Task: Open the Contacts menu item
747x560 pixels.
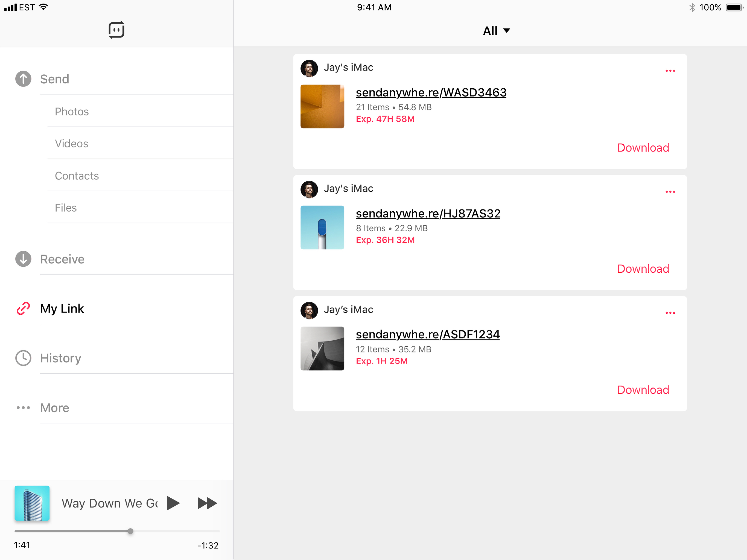Action: click(77, 176)
